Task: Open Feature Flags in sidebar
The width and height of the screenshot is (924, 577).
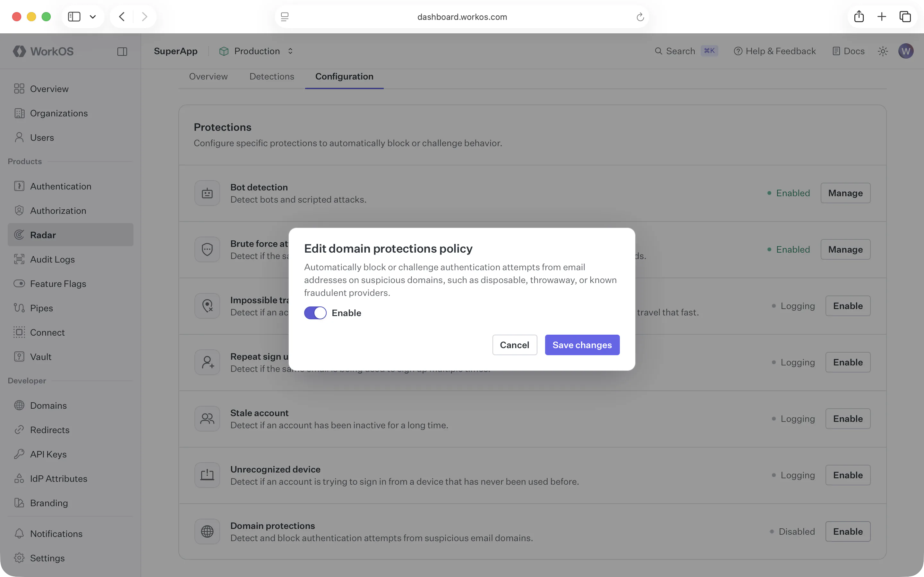Action: pos(58,284)
